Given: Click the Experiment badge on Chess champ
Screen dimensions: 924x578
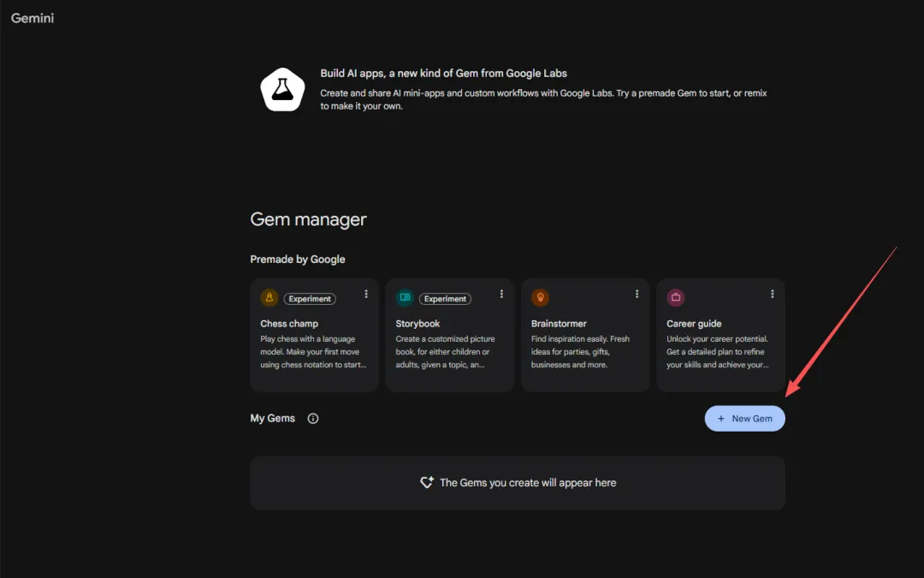Looking at the screenshot, I should click(x=310, y=299).
